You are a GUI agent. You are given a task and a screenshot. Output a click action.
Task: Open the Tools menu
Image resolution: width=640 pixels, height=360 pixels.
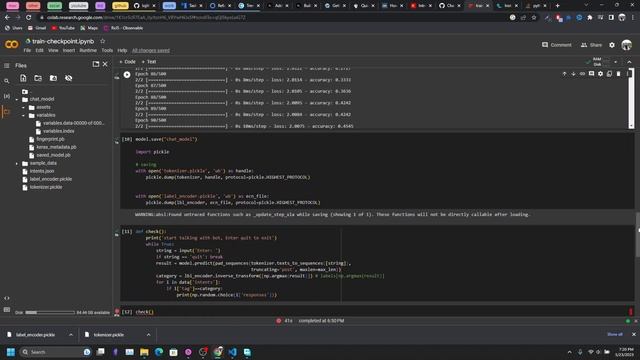(107, 50)
